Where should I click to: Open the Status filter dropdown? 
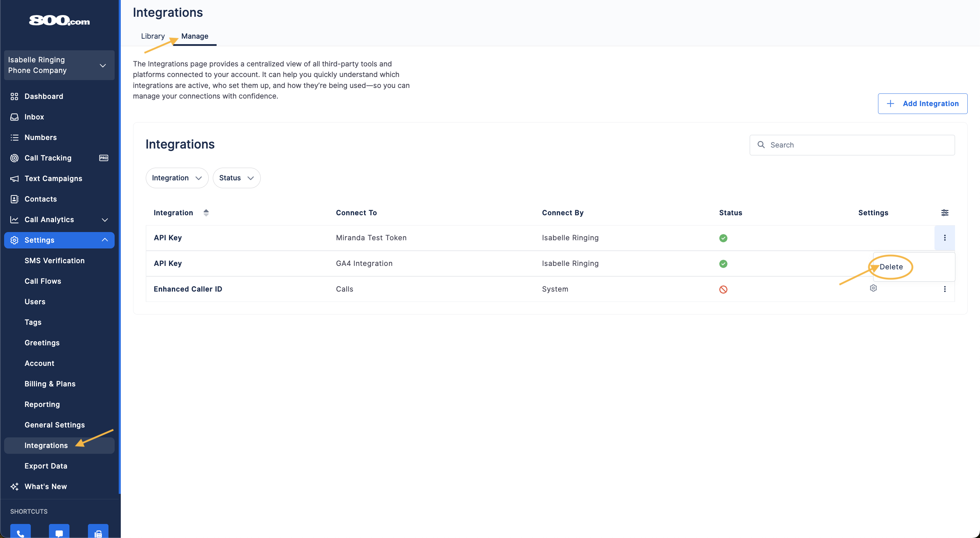click(x=236, y=178)
